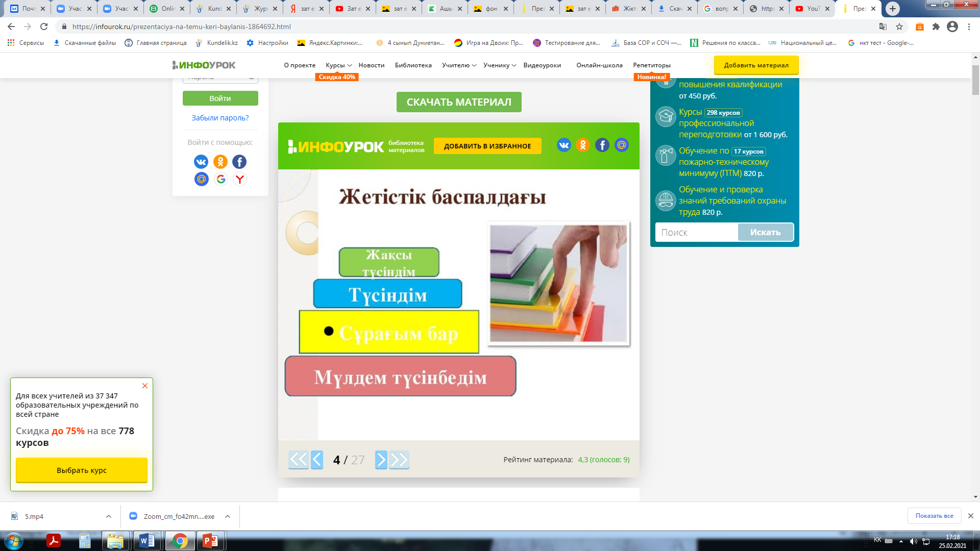Screen dimensions: 980x551
Task: Click the Поиск search input field
Action: [697, 232]
